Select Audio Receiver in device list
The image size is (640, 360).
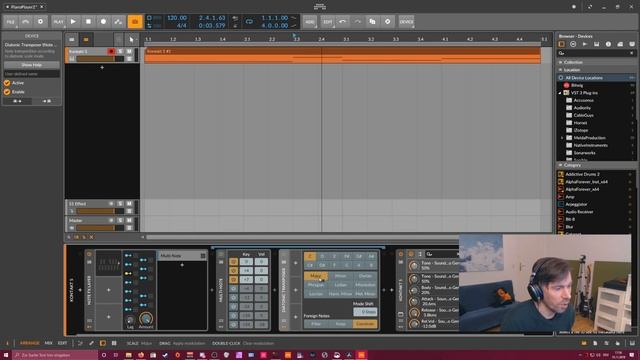click(579, 212)
